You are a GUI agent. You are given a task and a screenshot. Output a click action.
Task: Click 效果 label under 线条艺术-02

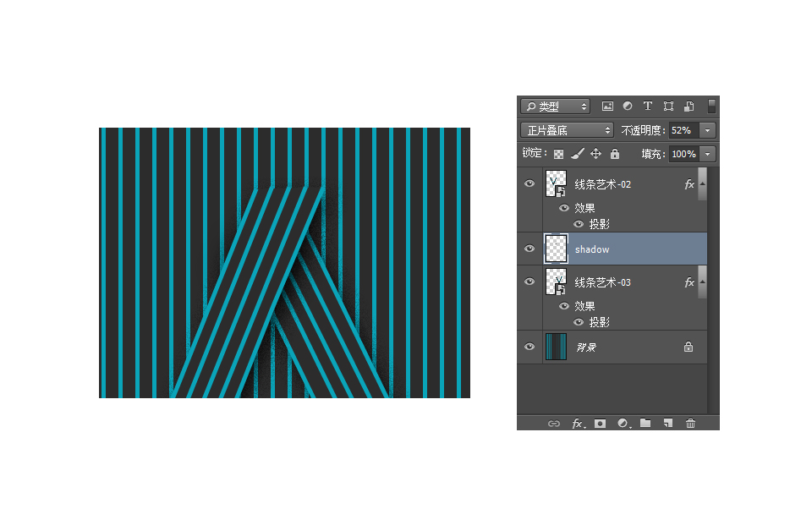click(x=584, y=208)
